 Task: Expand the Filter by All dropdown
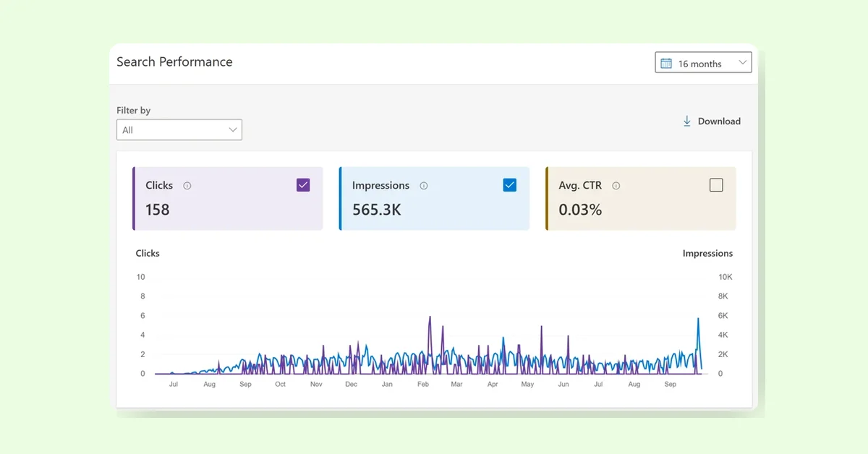tap(179, 130)
